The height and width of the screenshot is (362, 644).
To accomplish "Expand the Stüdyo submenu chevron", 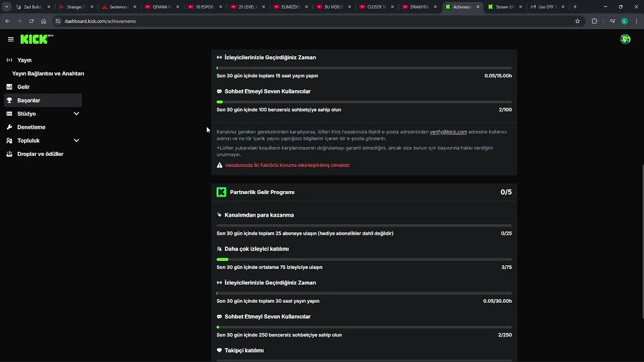I will click(x=76, y=114).
